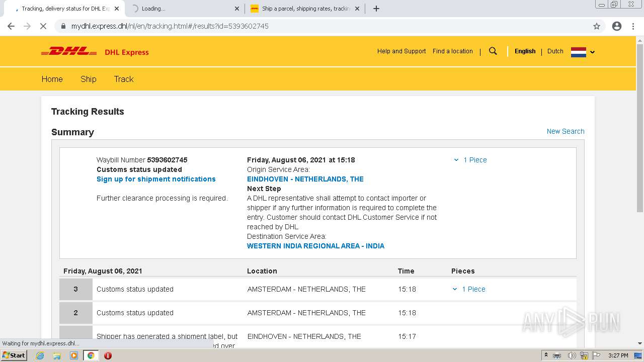Open File Explorer folder taskbar icon
644x362 pixels.
click(x=57, y=355)
